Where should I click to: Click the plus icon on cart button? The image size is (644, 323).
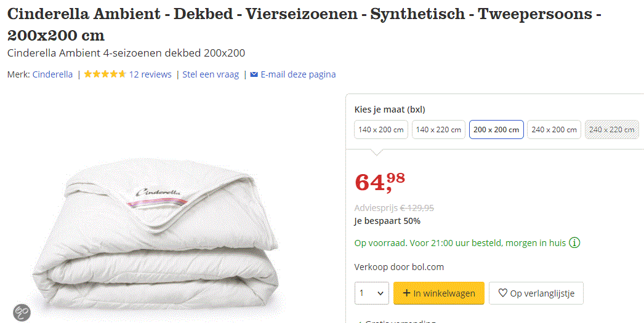pos(406,293)
